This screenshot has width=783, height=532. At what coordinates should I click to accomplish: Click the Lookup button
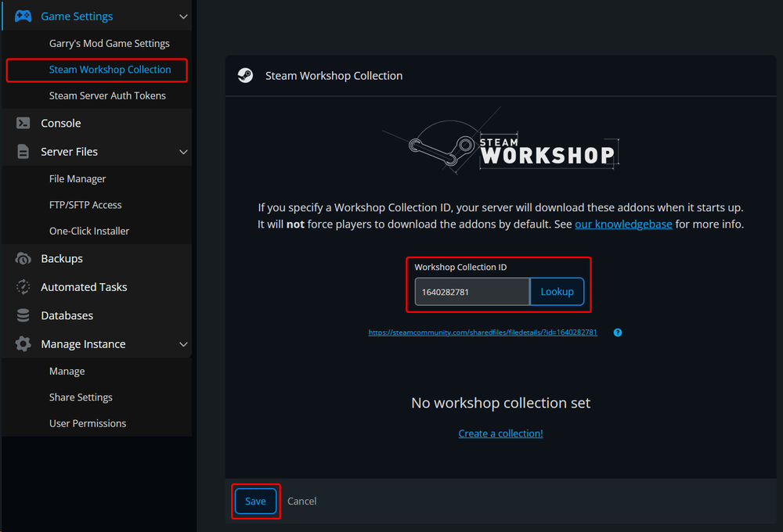click(x=557, y=292)
